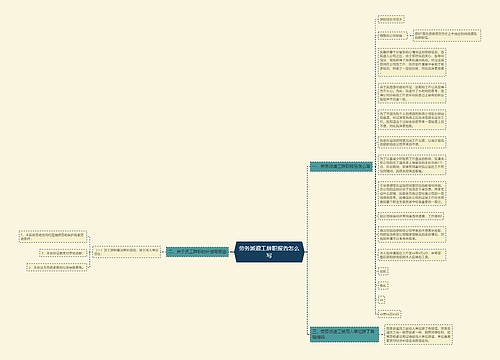Viewport: 500px width, 360px height.
Task: Select the teal branch node starting with 二、
Action: tap(197, 252)
